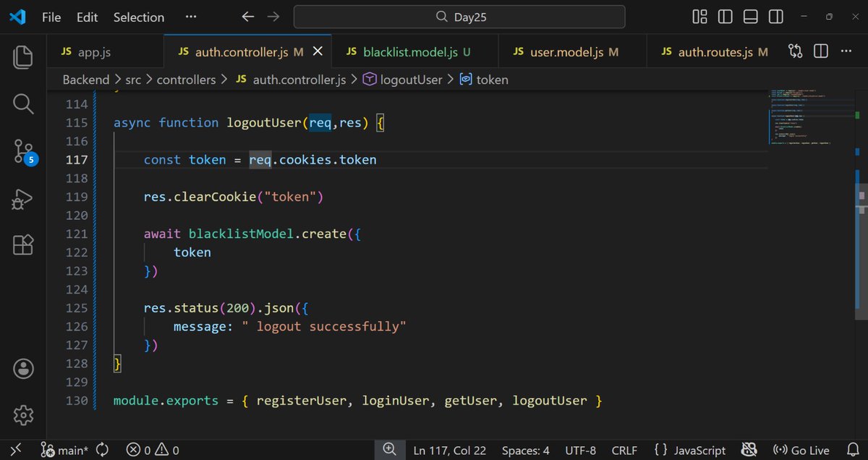This screenshot has height=460, width=868.
Task: Change end of line sequence CRLF
Action: click(x=624, y=450)
